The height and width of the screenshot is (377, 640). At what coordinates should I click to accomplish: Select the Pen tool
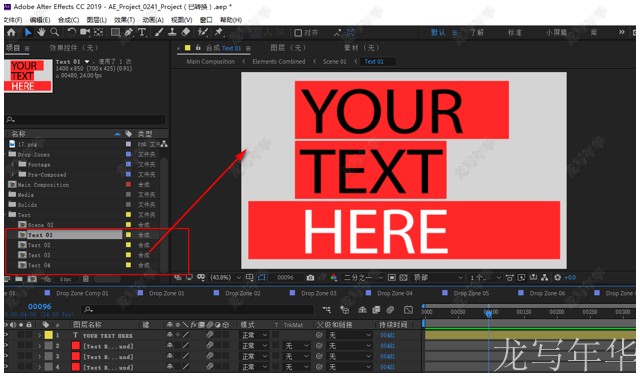point(128,32)
